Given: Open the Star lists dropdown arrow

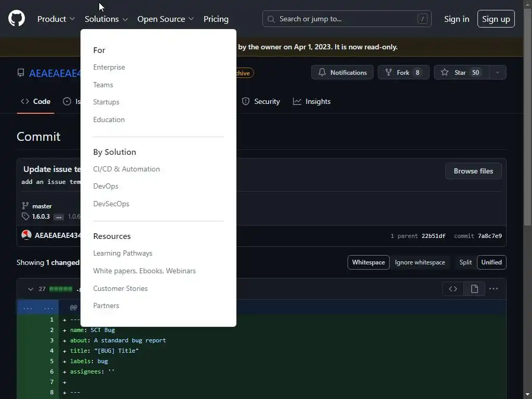Looking at the screenshot, I should pyautogui.click(x=497, y=72).
